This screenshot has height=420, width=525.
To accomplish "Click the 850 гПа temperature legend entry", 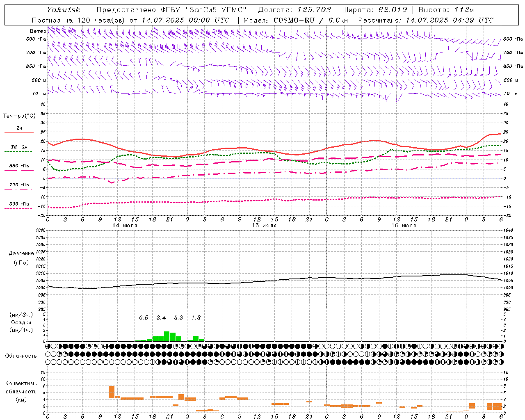I will (19, 167).
